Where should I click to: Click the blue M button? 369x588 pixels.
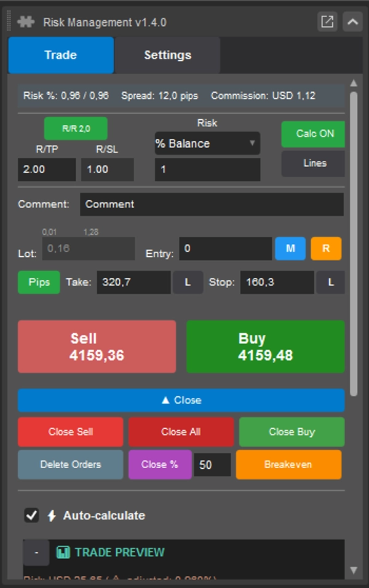click(290, 248)
